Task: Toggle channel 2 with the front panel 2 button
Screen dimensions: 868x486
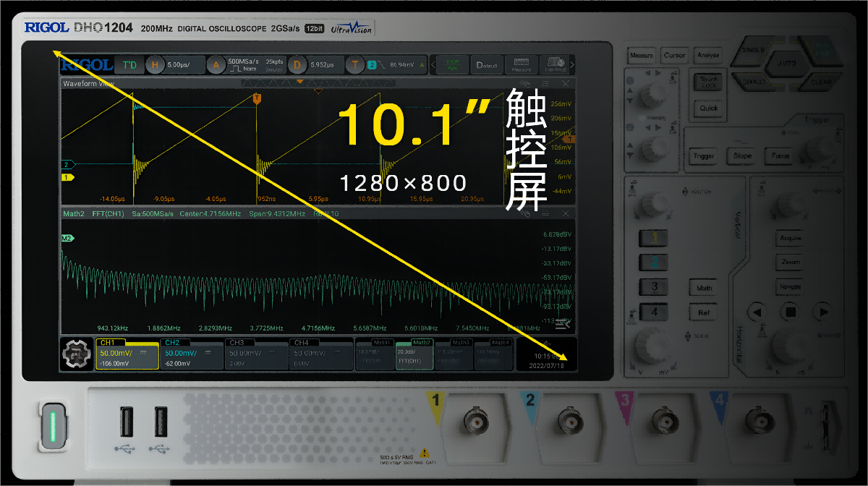Action: pos(653,262)
